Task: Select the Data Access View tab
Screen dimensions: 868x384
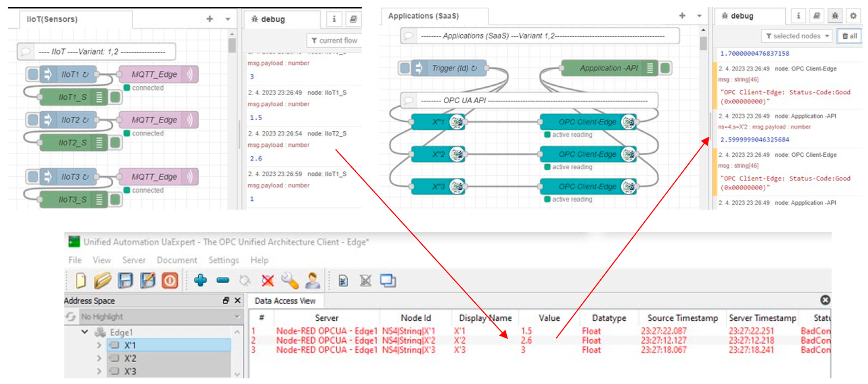Action: pyautogui.click(x=285, y=301)
